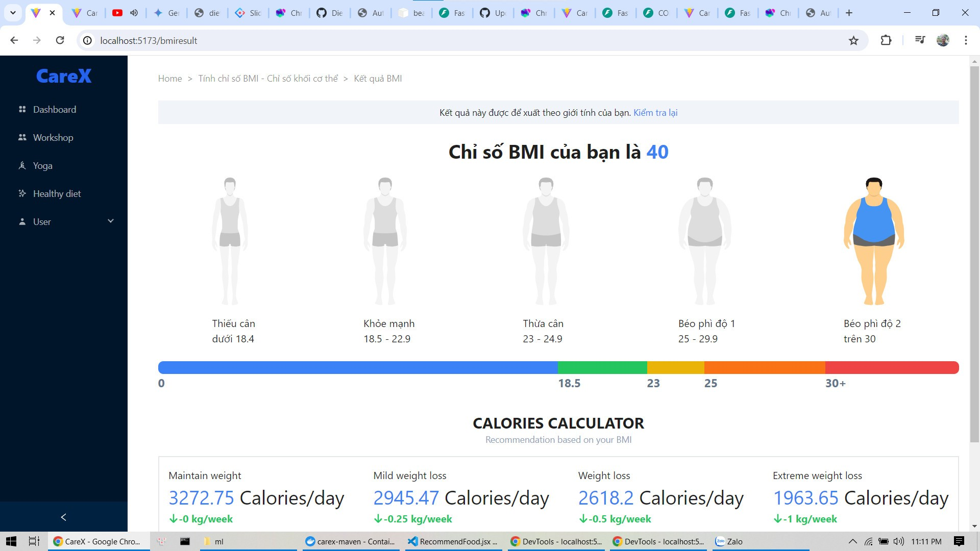980x551 pixels.
Task: Open a new browser tab
Action: pos(849,13)
